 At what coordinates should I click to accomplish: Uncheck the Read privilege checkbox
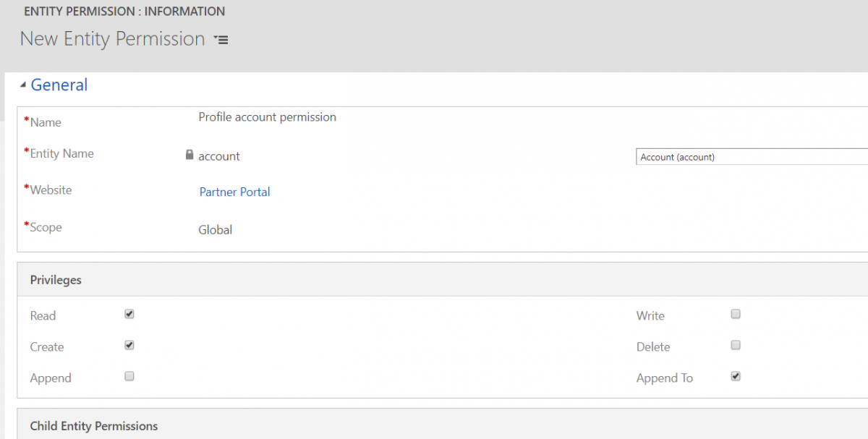pos(129,315)
